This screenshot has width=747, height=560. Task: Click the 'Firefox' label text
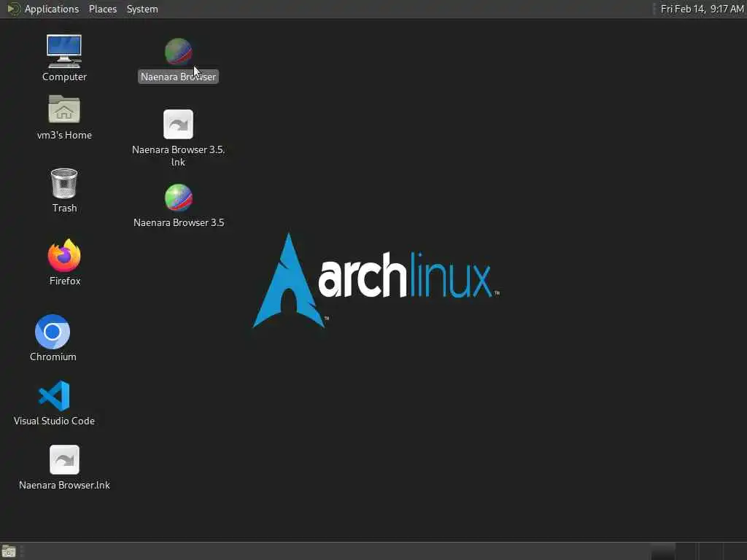tap(65, 281)
